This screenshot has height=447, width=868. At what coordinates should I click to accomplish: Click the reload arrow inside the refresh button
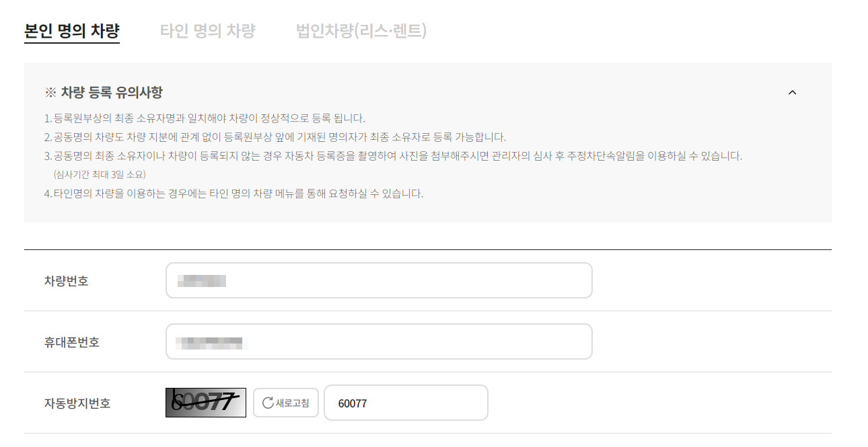coord(268,403)
